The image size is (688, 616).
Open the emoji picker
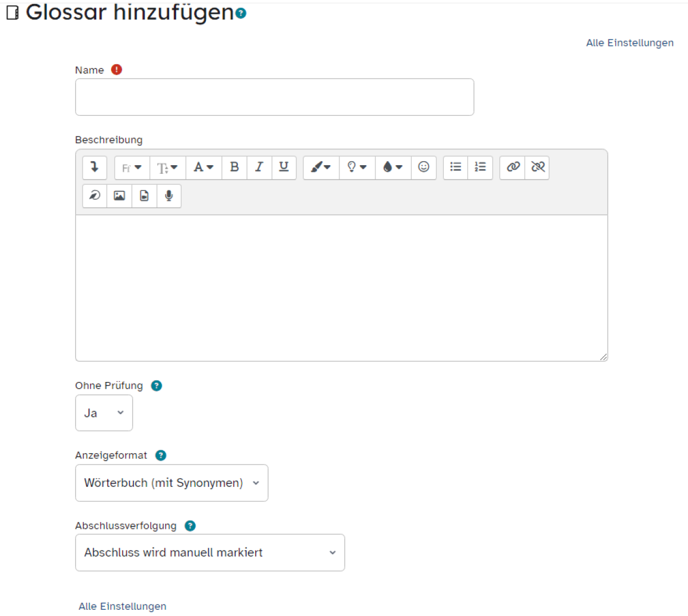click(424, 167)
